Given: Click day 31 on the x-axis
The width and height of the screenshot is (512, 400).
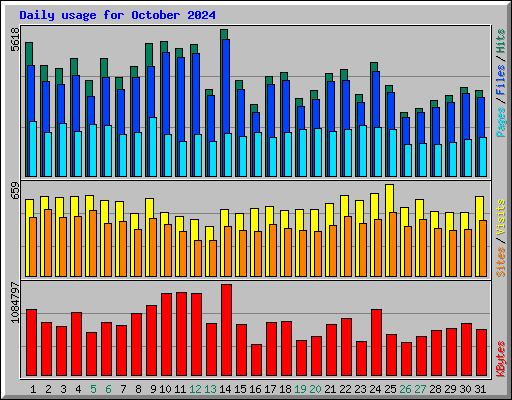Looking at the screenshot, I should tap(480, 389).
